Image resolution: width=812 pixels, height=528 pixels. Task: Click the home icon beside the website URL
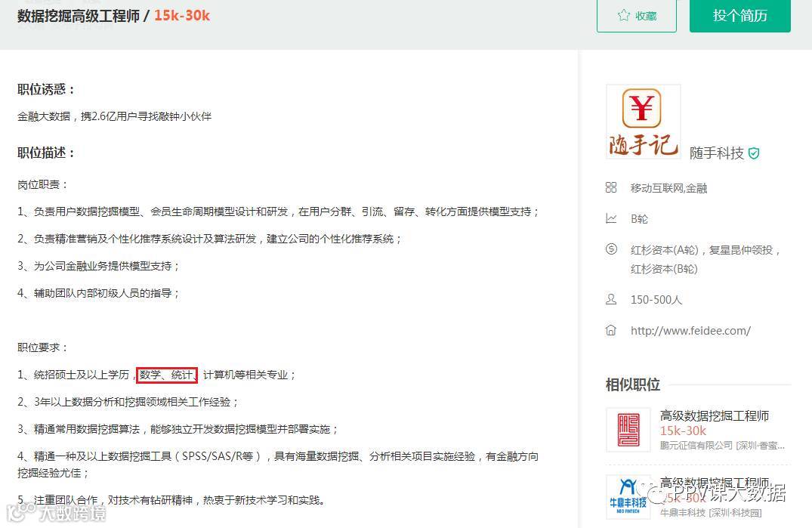(611, 330)
